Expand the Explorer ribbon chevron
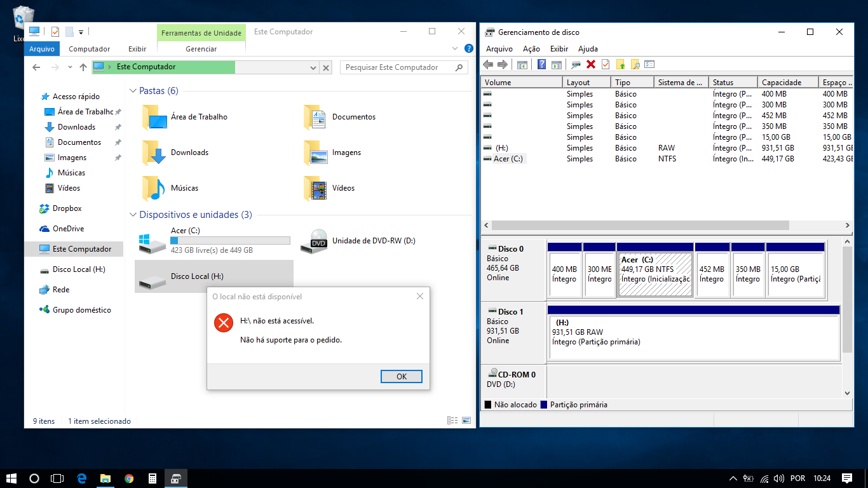Screen dimensions: 868x488 455,48
